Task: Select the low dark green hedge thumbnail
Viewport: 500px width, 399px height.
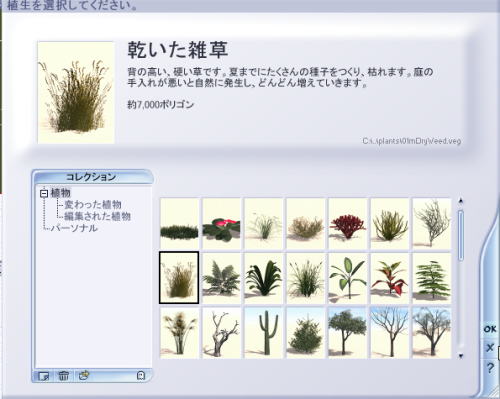Action: pyautogui.click(x=179, y=223)
